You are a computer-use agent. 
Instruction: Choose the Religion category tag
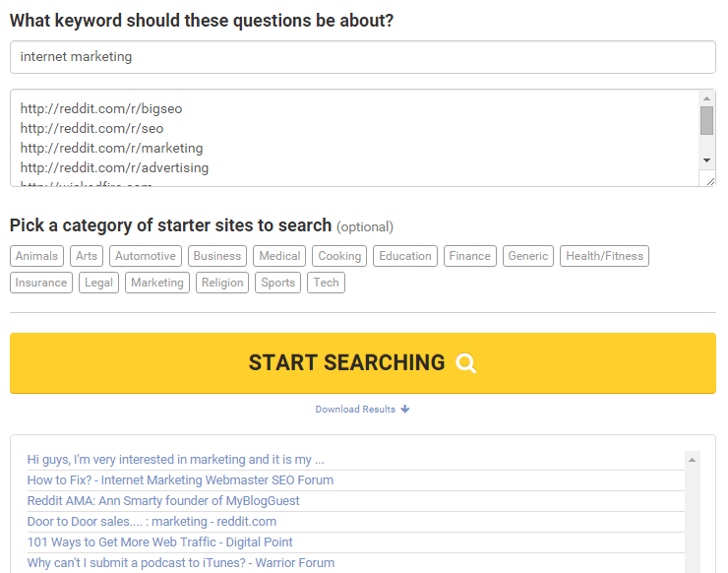pyautogui.click(x=222, y=283)
